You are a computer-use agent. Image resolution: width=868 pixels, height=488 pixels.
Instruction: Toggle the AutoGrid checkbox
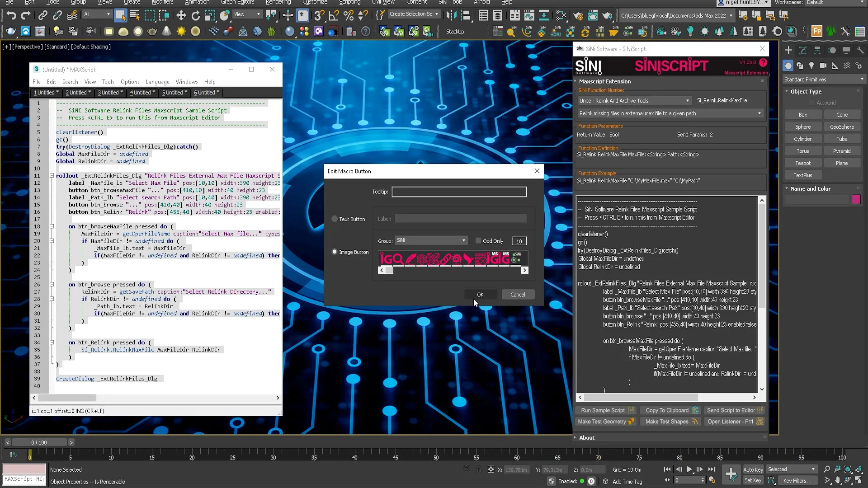coord(811,103)
